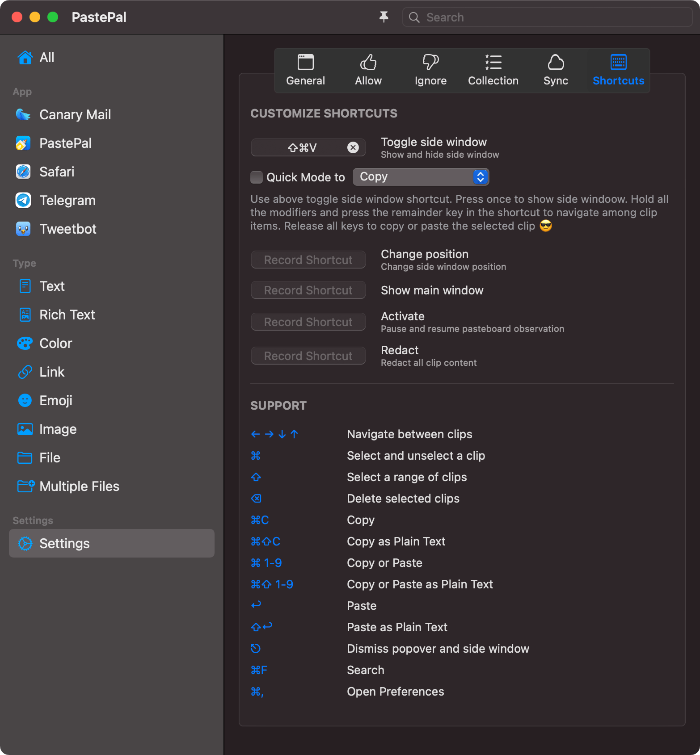Viewport: 700px width, 755px height.
Task: Select Canary Mail in the sidebar
Action: coord(112,115)
